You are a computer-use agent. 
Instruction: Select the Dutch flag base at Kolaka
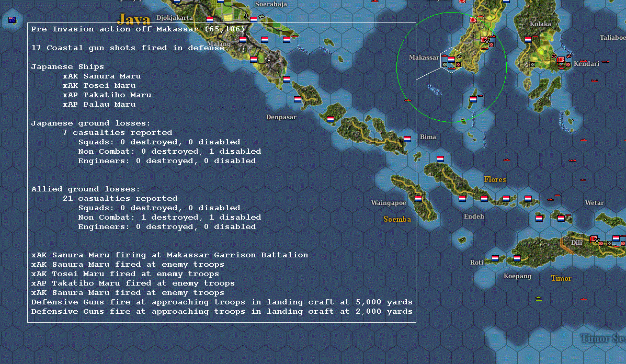point(528,40)
